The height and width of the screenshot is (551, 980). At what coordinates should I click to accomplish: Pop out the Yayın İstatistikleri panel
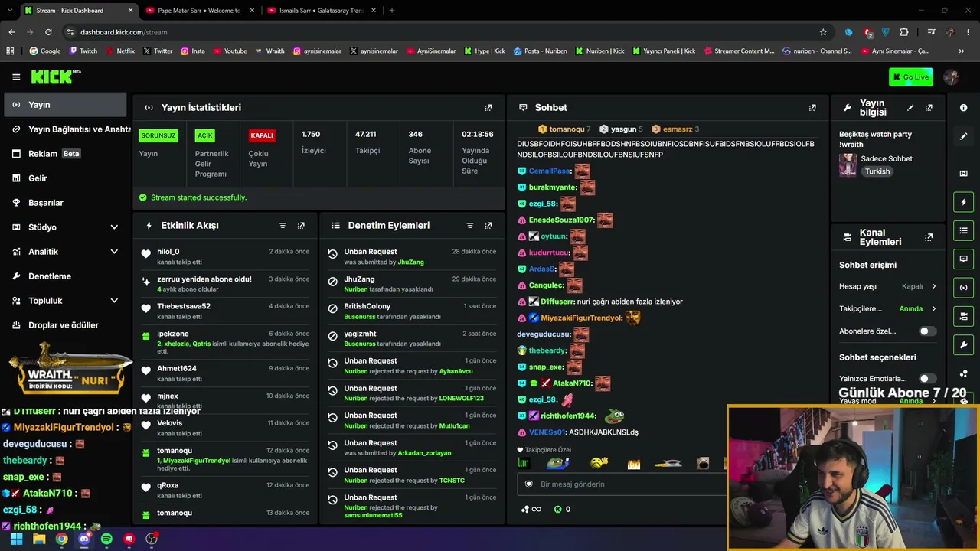pos(488,108)
